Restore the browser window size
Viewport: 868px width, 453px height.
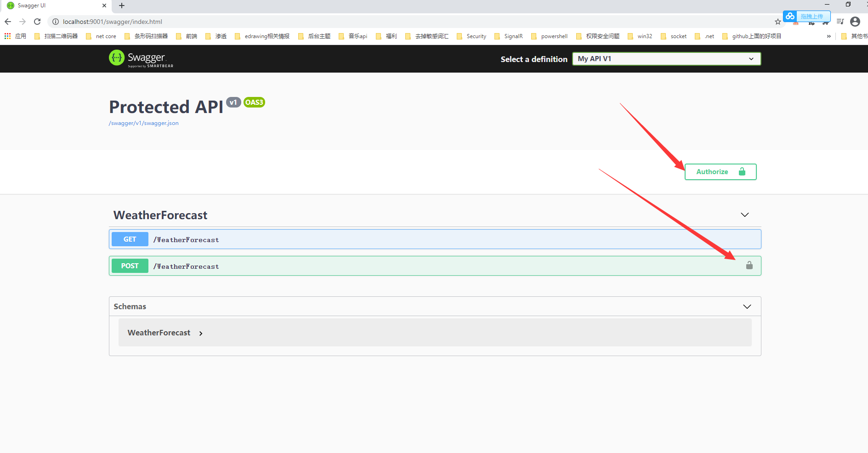coord(848,5)
